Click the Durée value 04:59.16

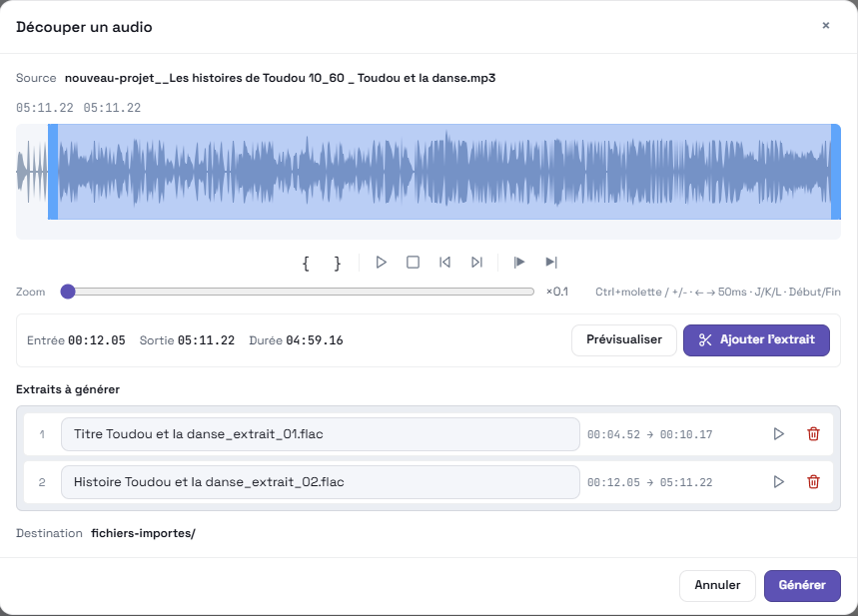coord(315,340)
